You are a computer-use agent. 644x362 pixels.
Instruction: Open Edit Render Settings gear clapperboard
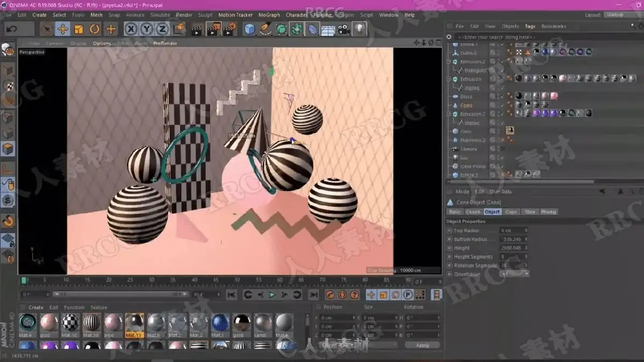tap(230, 29)
